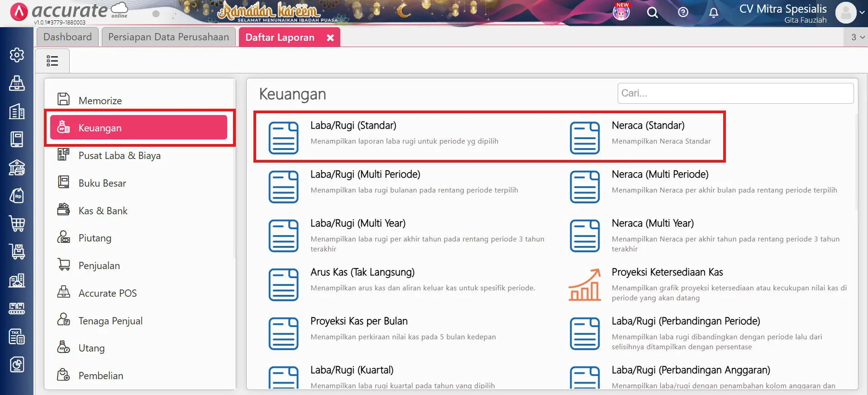Open Arus Kas (Tak Langsung) report
This screenshot has height=395, width=868.
[x=362, y=272]
